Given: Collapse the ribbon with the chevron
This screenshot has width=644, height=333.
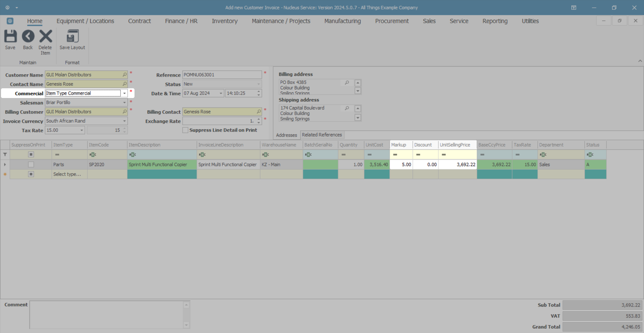Looking at the screenshot, I should pos(640,61).
